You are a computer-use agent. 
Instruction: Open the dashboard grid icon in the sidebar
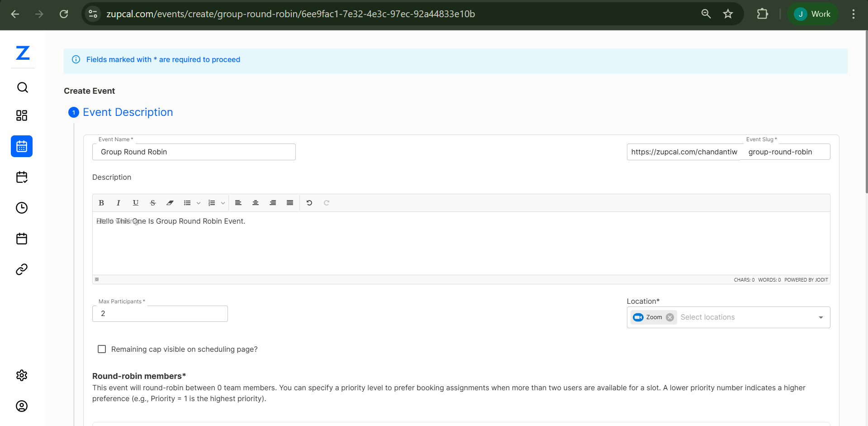click(22, 115)
